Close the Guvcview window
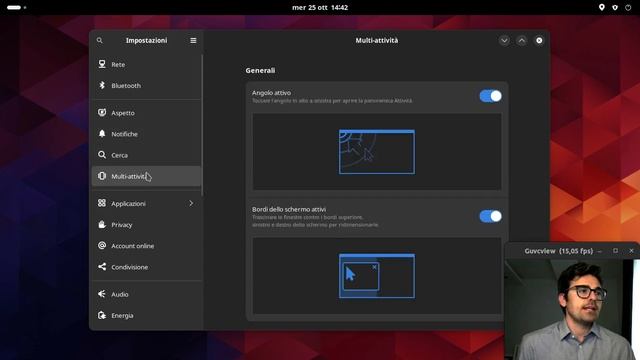 631,251
